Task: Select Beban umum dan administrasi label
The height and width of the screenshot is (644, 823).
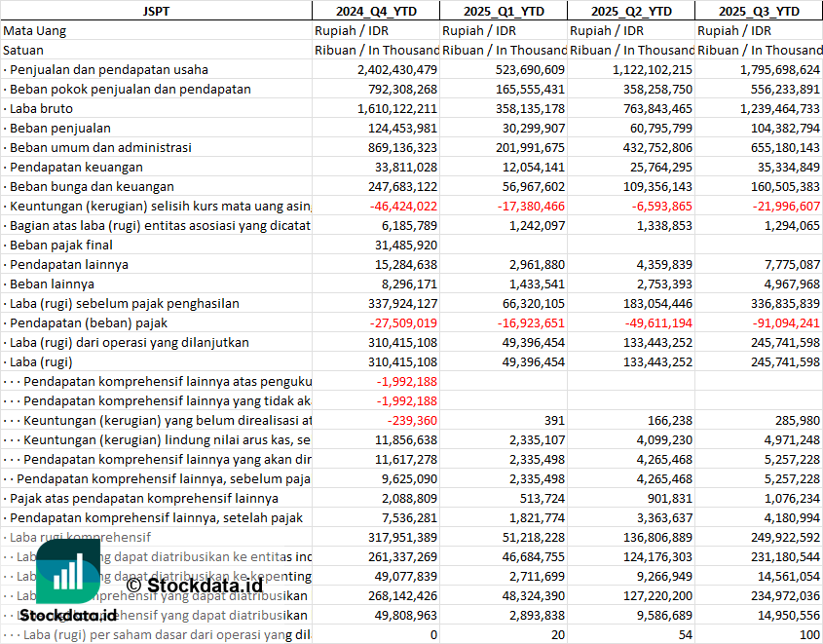Action: [x=100, y=147]
